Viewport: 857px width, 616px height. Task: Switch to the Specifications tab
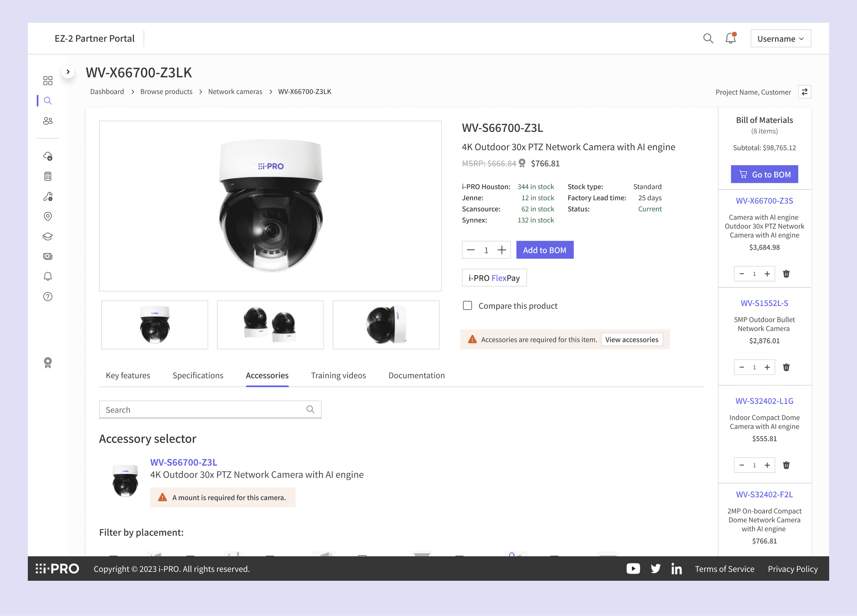pyautogui.click(x=198, y=375)
